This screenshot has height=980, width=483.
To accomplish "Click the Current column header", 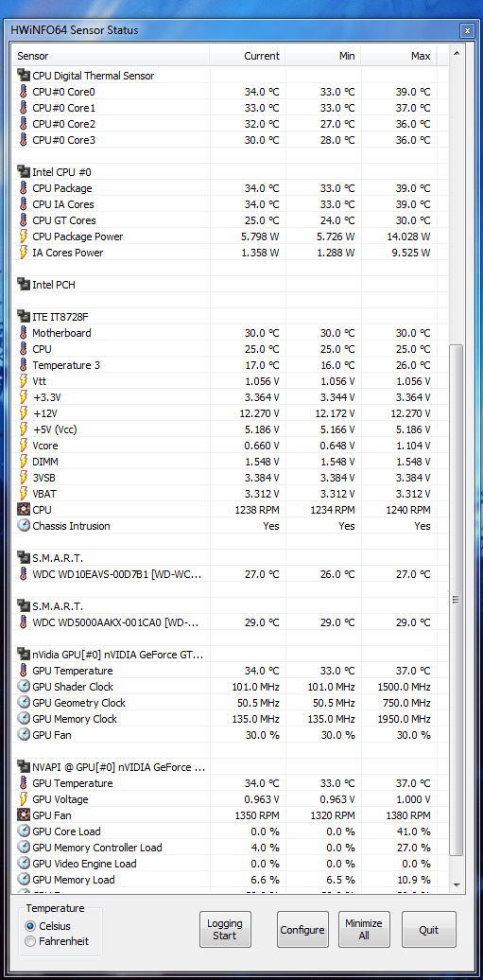I will (x=248, y=56).
